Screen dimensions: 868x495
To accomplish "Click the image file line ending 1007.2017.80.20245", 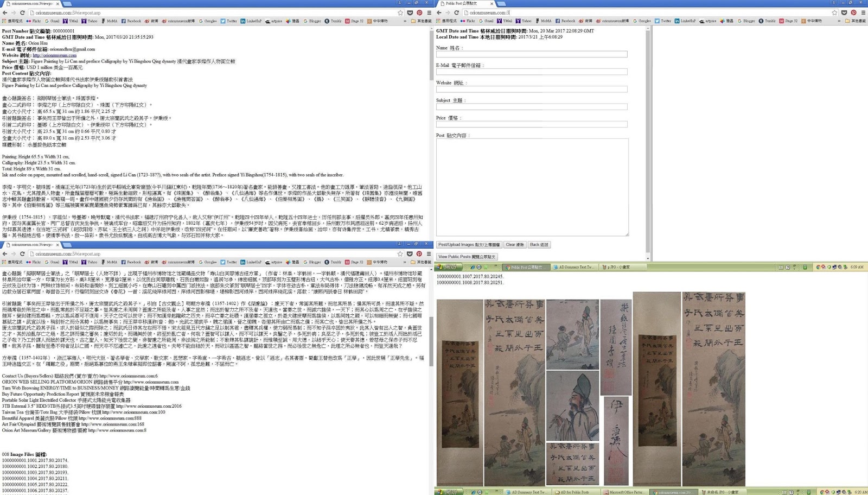I will click(470, 276).
